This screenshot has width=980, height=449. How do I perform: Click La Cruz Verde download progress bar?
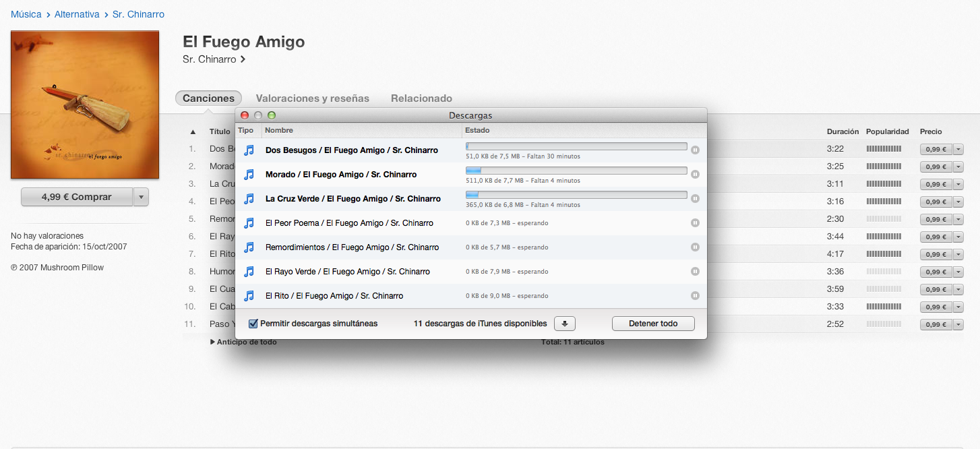pos(576,195)
